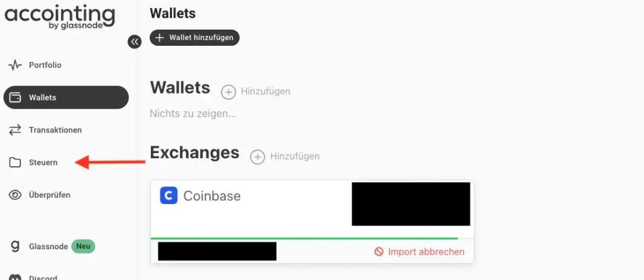
Task: Select the Überprüfen menu entry
Action: (50, 195)
